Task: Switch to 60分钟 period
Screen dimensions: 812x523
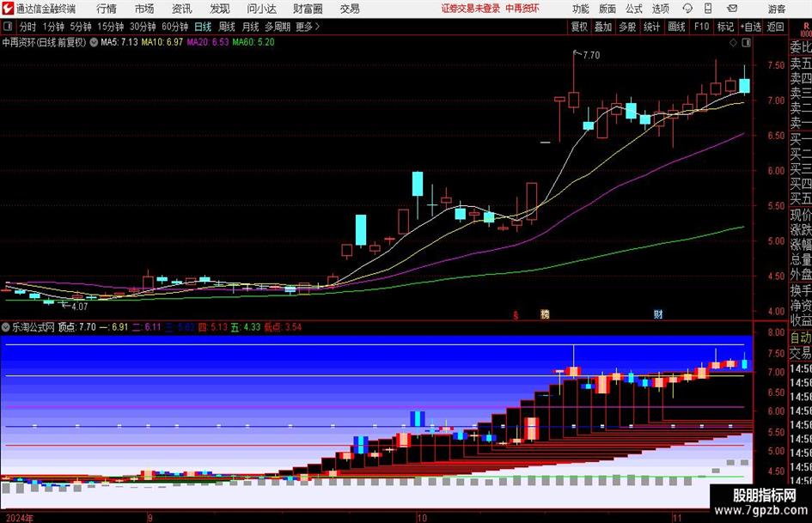Action: tap(174, 27)
